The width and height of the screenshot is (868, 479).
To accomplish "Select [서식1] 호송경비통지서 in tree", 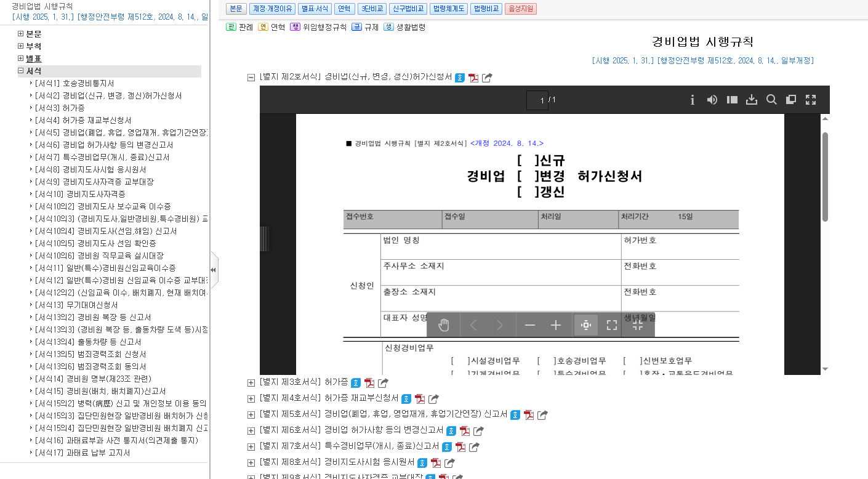I will click(x=74, y=83).
